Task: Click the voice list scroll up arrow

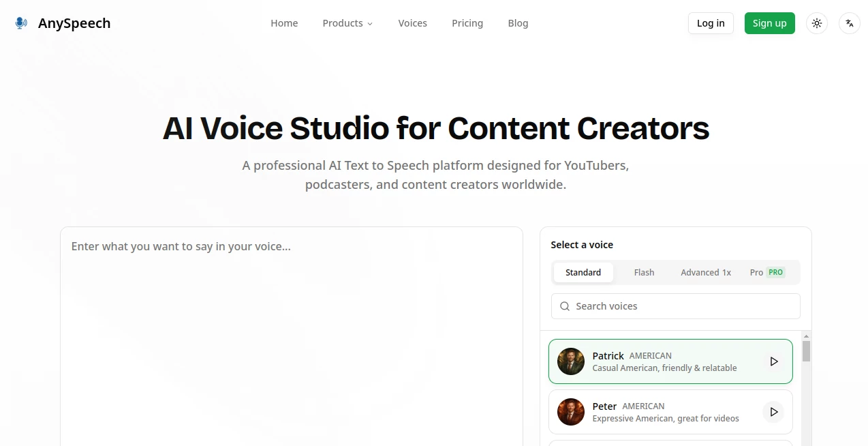Action: tap(806, 336)
